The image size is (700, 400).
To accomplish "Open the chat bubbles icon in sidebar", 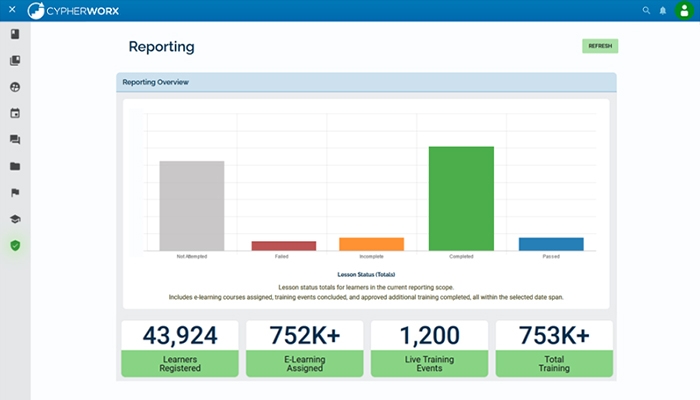I will click(x=15, y=140).
